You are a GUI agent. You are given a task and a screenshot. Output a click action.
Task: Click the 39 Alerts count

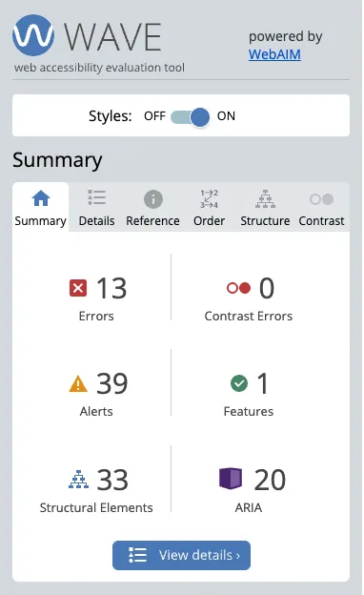(x=111, y=383)
